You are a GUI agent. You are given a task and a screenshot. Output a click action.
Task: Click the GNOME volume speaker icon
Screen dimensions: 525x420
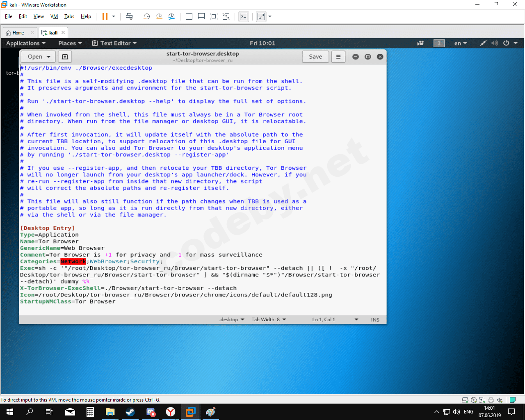click(495, 43)
